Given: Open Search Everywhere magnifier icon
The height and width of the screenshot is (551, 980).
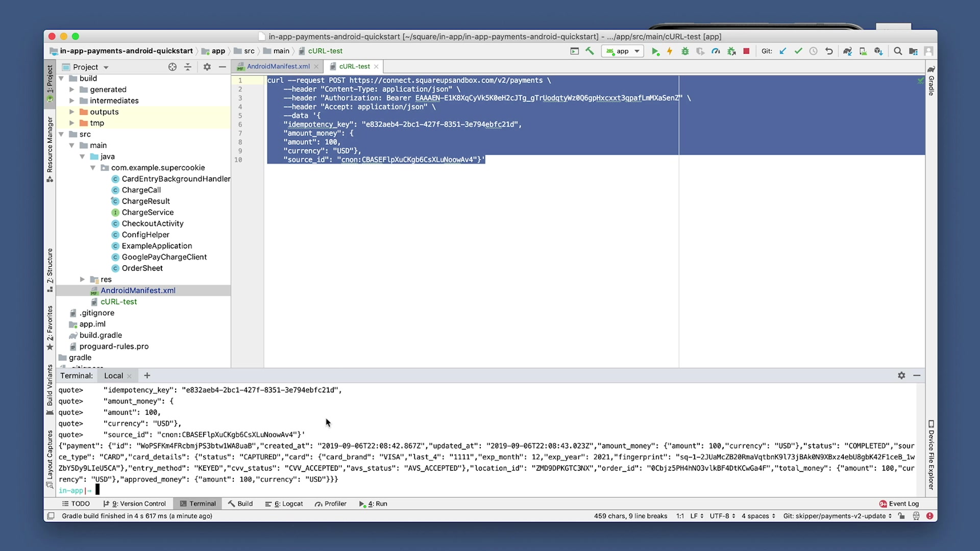Looking at the screenshot, I should pos(898,51).
